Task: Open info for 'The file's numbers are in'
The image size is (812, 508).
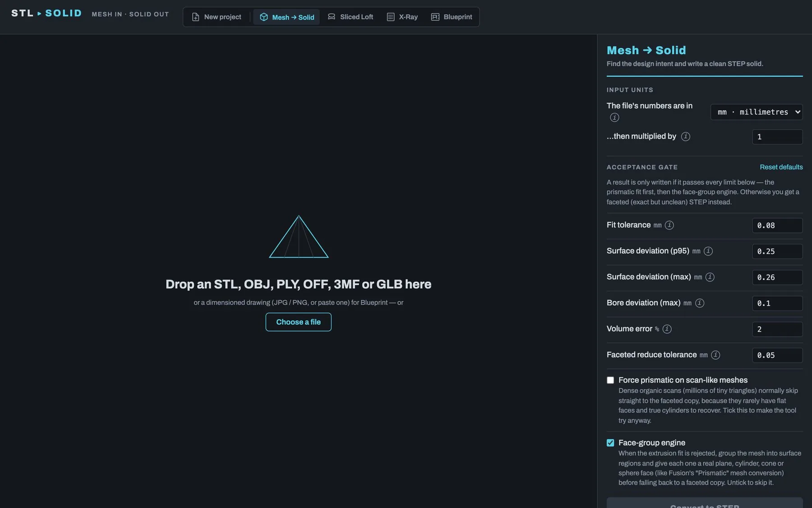Action: 614,117
